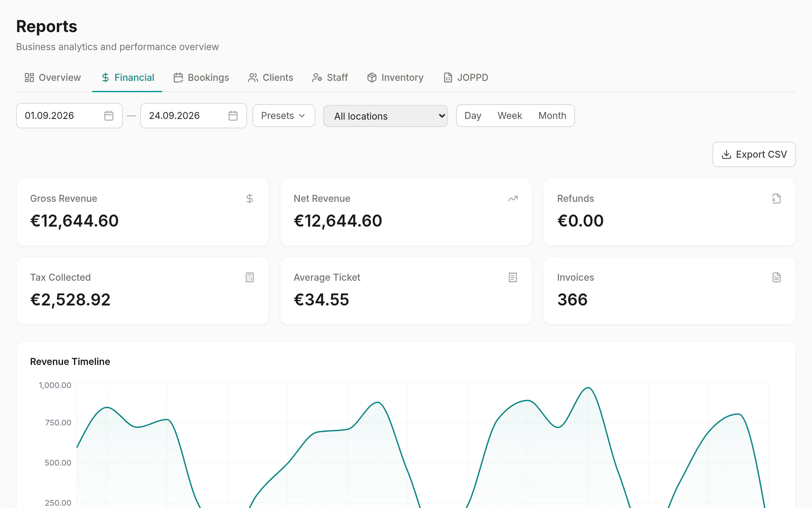Image resolution: width=812 pixels, height=508 pixels.
Task: Select the Financial tab
Action: click(x=128, y=78)
